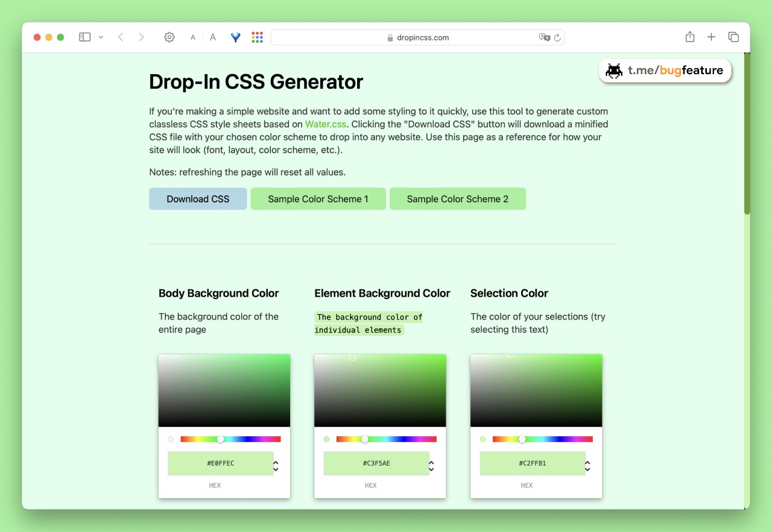Toggle the Safari sidebar icon
The height and width of the screenshot is (532, 772).
tap(85, 37)
